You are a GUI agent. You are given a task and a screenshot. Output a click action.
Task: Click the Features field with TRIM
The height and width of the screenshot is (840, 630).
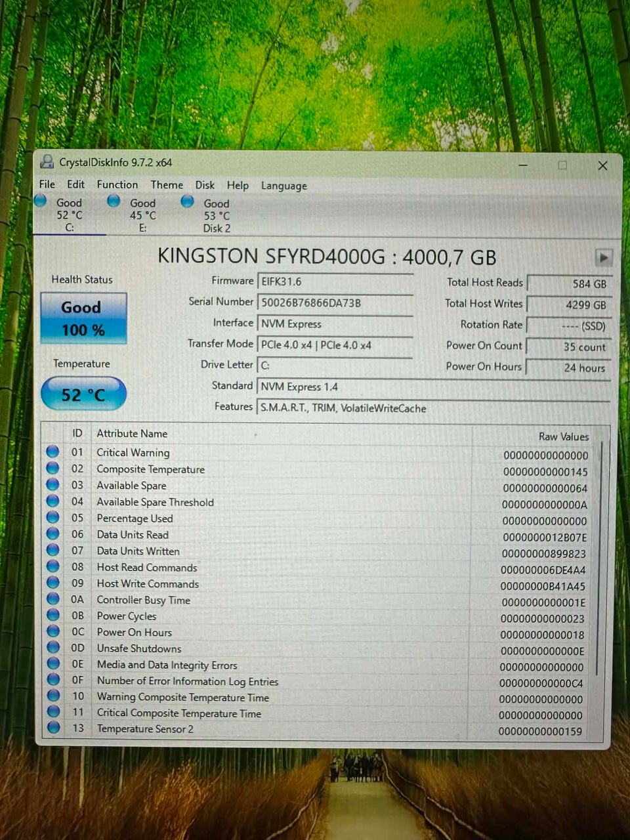pos(433,408)
